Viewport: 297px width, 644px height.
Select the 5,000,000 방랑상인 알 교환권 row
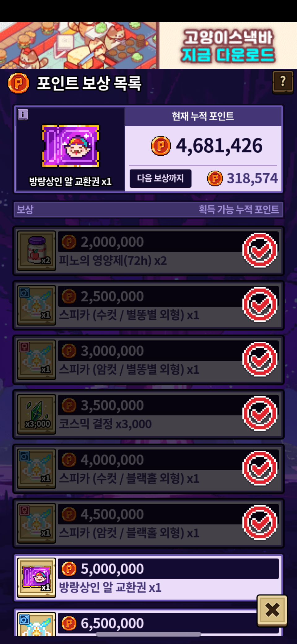[148, 578]
